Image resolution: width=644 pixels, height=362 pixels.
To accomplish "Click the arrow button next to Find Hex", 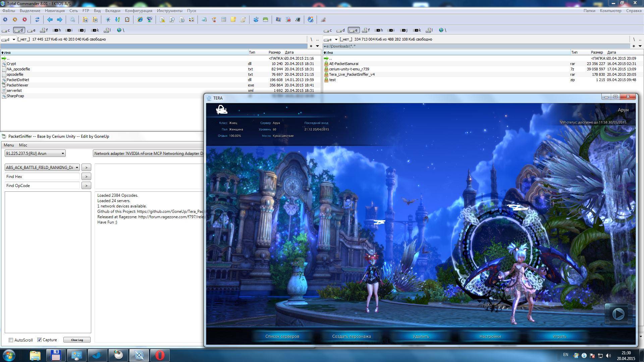I will coord(86,176).
